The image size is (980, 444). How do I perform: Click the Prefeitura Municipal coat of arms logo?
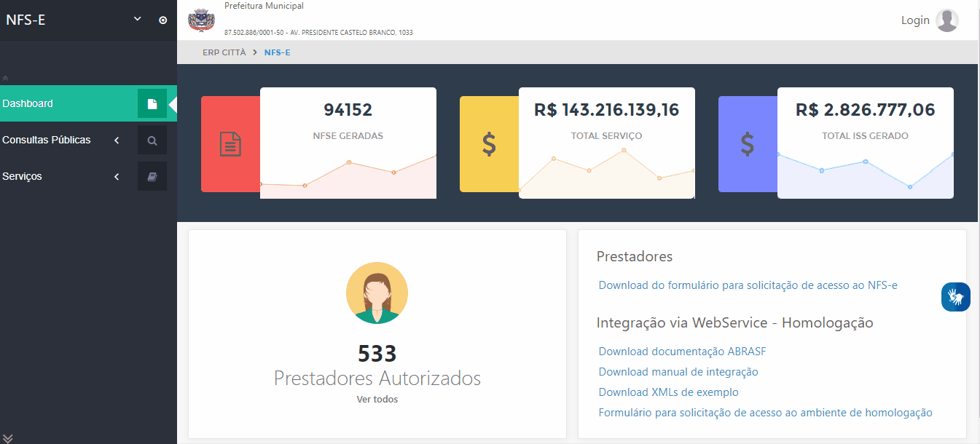(x=201, y=20)
